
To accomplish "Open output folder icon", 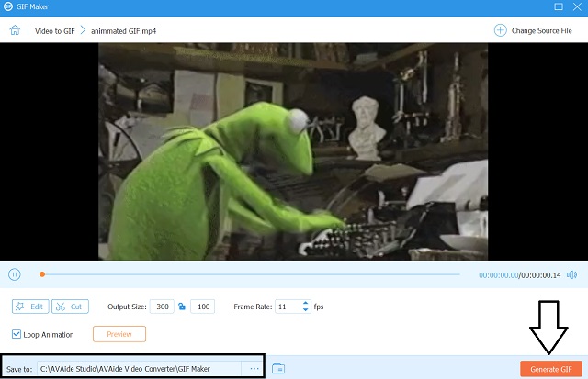I will coord(278,369).
